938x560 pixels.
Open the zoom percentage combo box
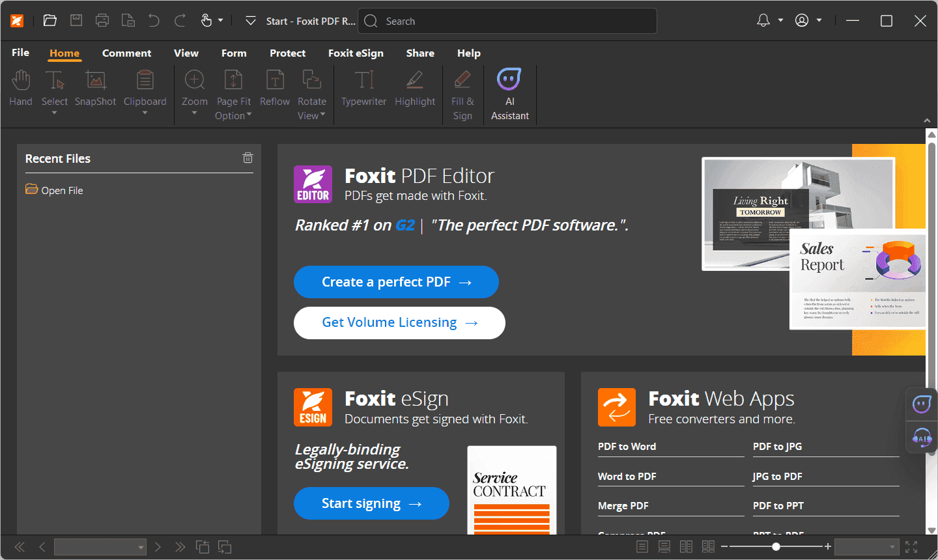867,547
